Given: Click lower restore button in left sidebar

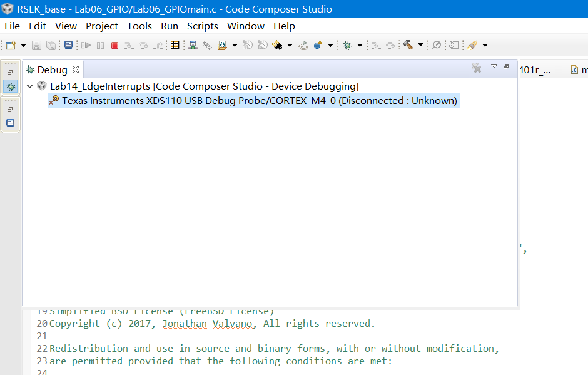Looking at the screenshot, I should [10, 110].
